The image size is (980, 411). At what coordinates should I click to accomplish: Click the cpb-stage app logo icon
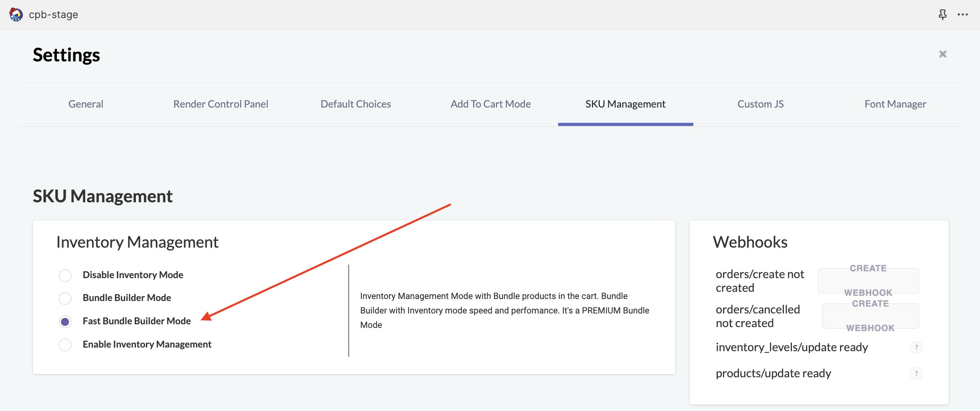tap(16, 14)
